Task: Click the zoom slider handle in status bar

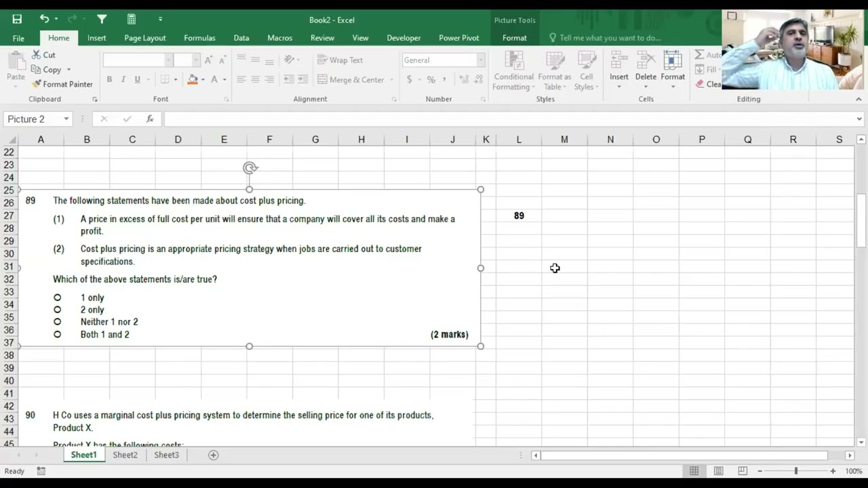Action: [x=796, y=471]
